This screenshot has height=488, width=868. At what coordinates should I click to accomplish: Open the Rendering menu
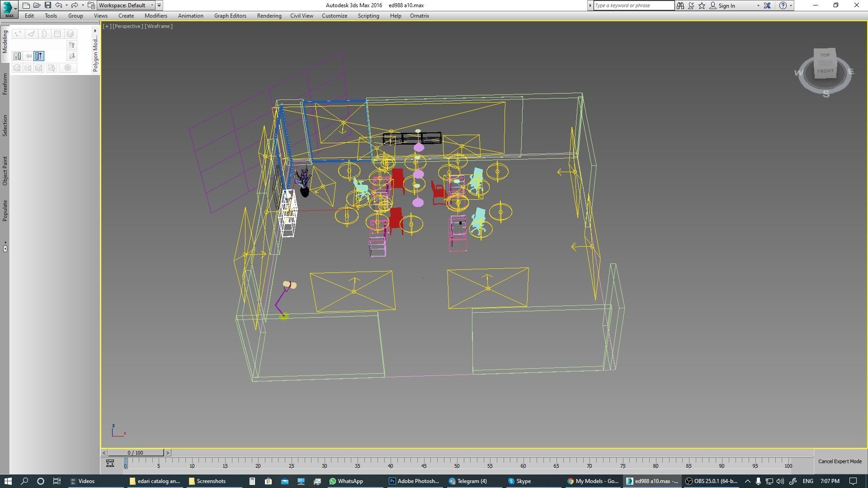(x=269, y=16)
